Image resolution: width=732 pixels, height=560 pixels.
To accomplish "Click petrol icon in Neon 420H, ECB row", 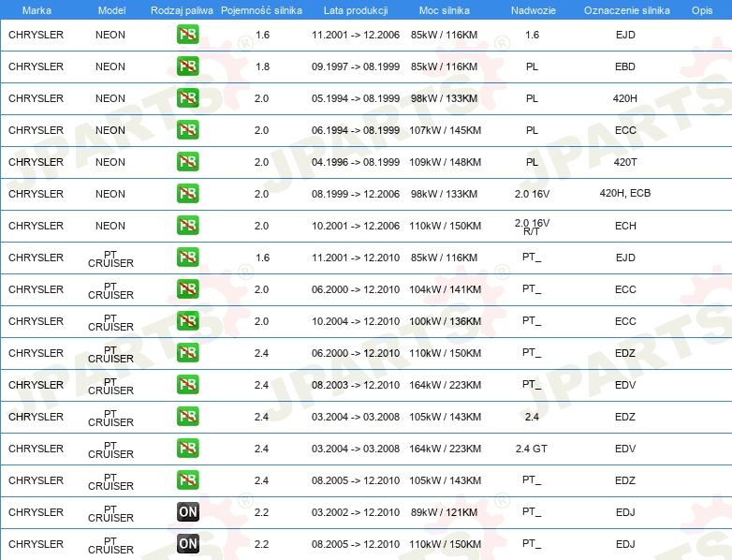I will [x=187, y=193].
